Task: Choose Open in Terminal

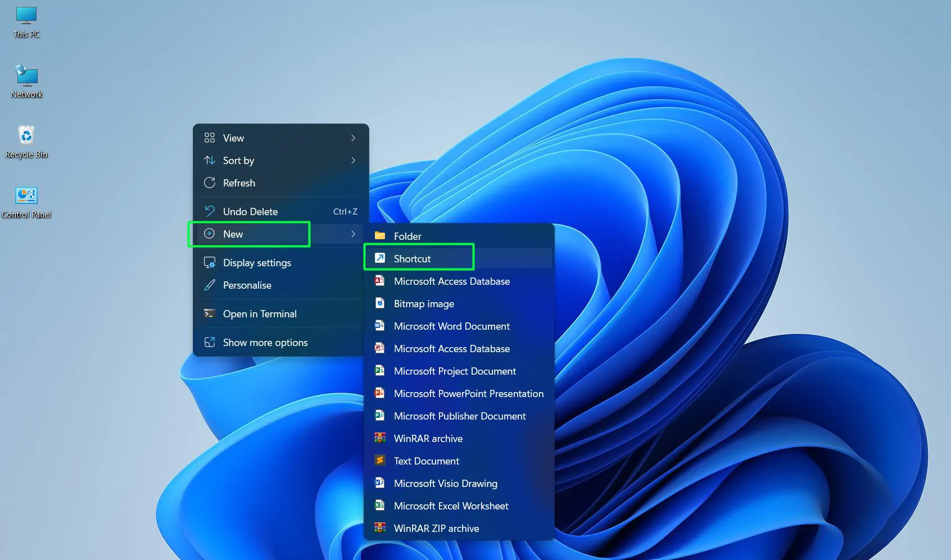Action: point(259,313)
